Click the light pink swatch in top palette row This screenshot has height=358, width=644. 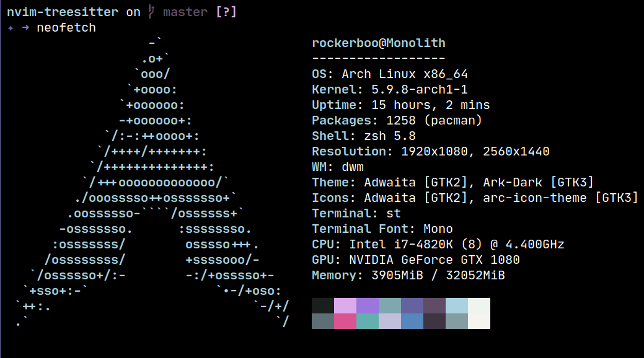345,306
